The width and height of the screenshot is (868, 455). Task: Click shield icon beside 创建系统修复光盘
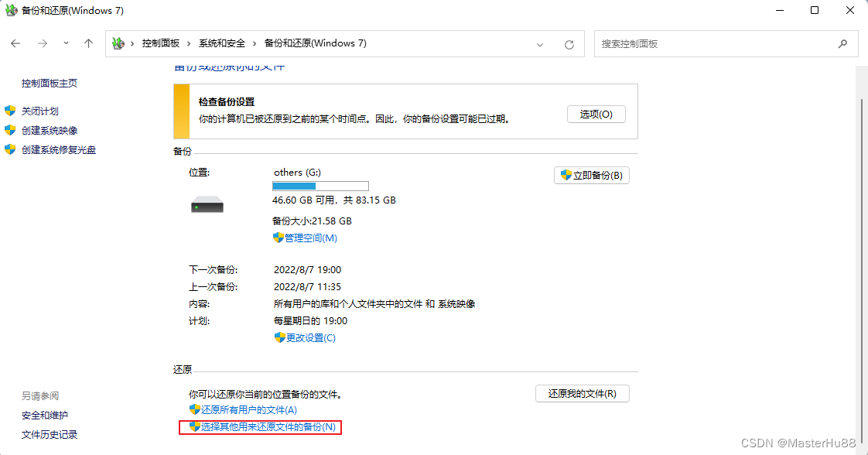[x=10, y=149]
